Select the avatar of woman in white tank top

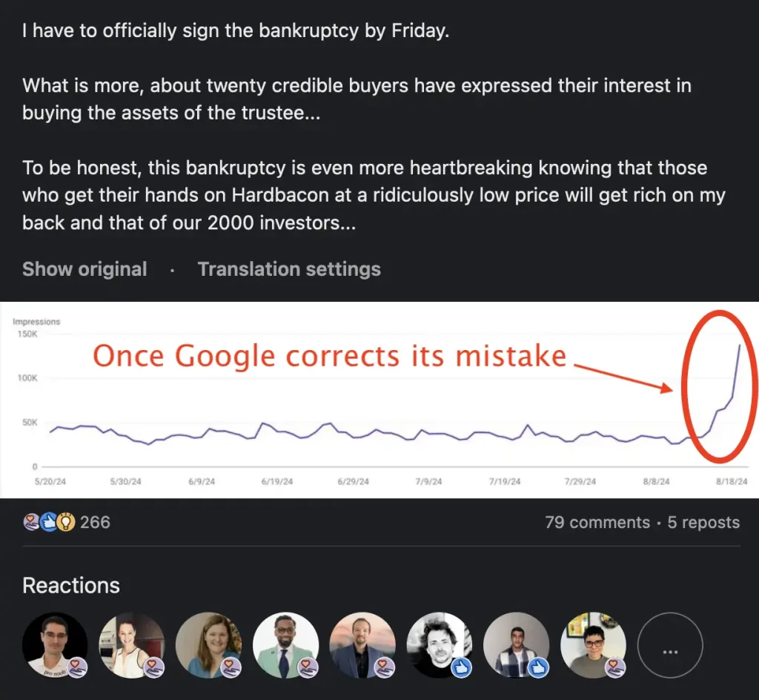130,644
